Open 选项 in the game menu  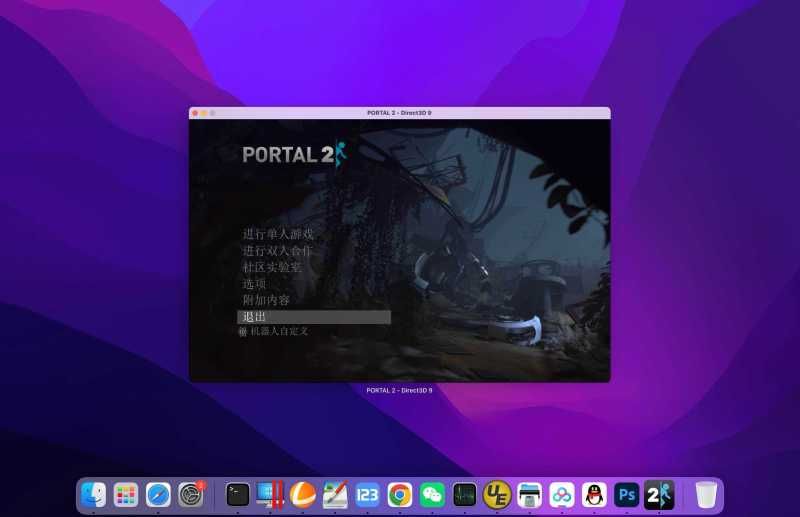254,284
